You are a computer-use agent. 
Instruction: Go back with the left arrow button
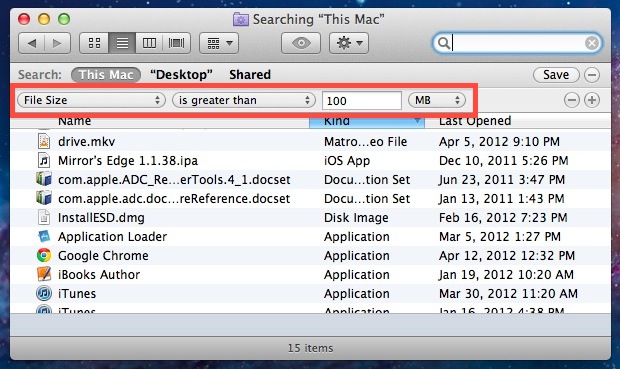point(32,43)
